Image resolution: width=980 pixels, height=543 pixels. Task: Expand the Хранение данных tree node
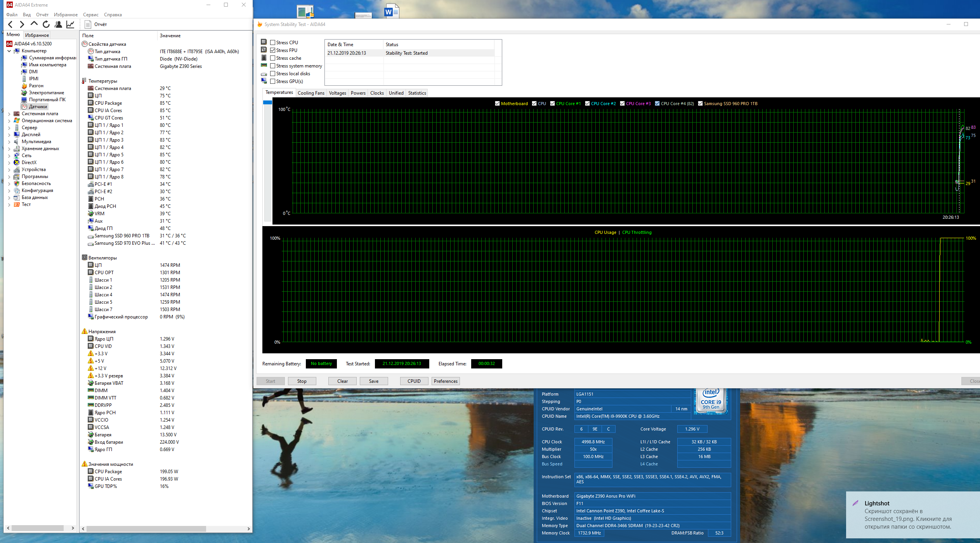(9, 149)
